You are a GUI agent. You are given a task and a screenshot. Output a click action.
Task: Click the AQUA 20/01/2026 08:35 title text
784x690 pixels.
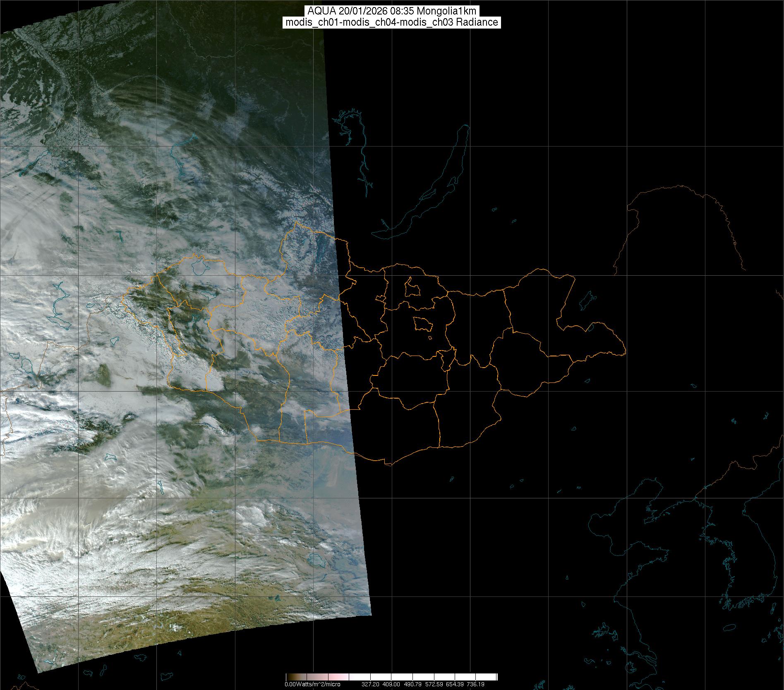point(392,11)
